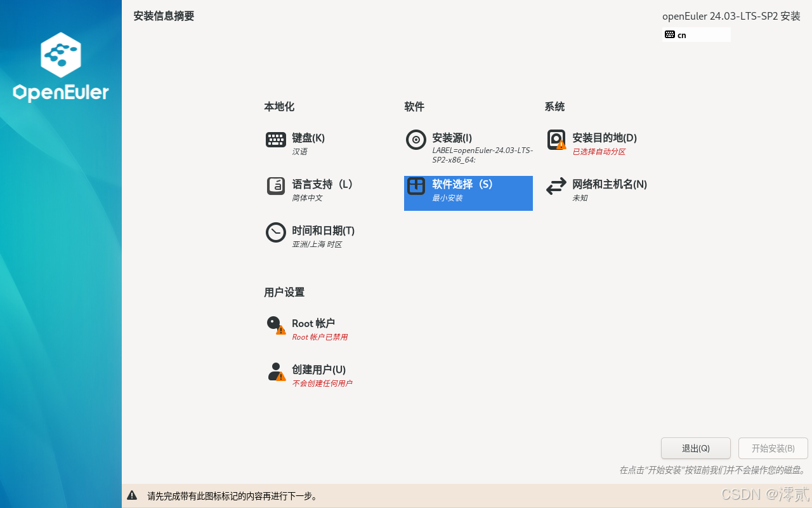Viewport: 812px width, 508px height.
Task: Click the warning triangle in status bar
Action: 133,495
